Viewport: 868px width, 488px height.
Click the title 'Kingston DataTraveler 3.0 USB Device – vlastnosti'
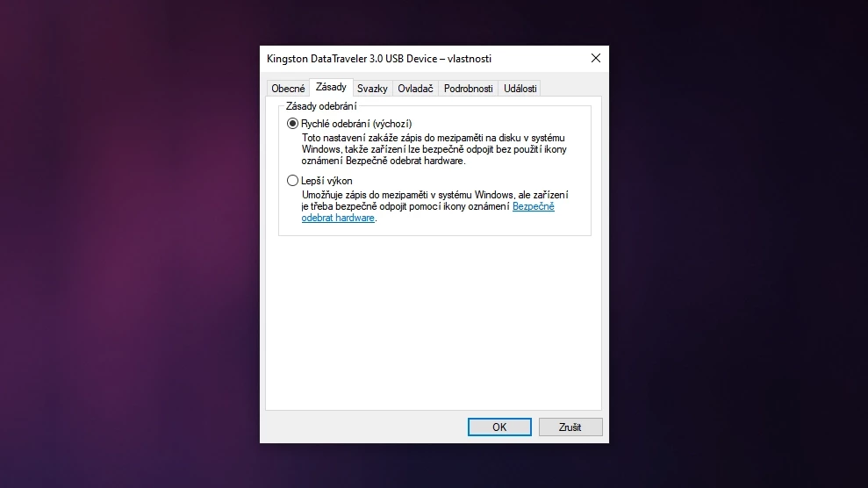pos(379,59)
